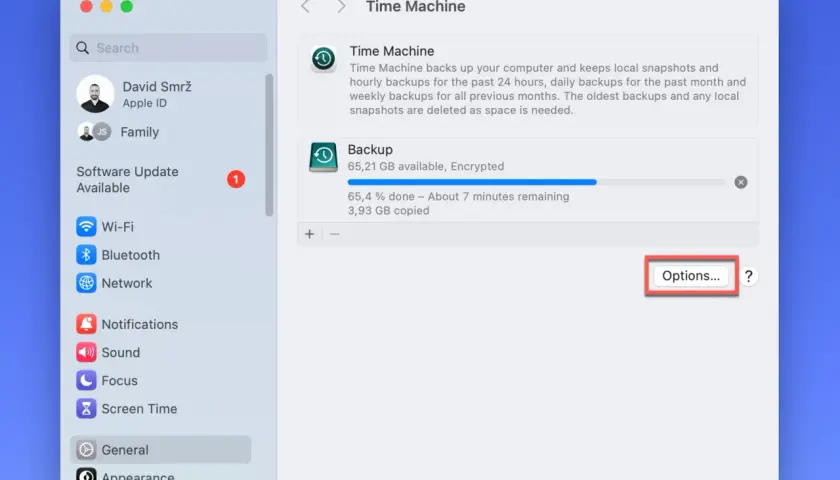Add a backup disk with plus button
This screenshot has height=480, width=840.
click(x=310, y=234)
